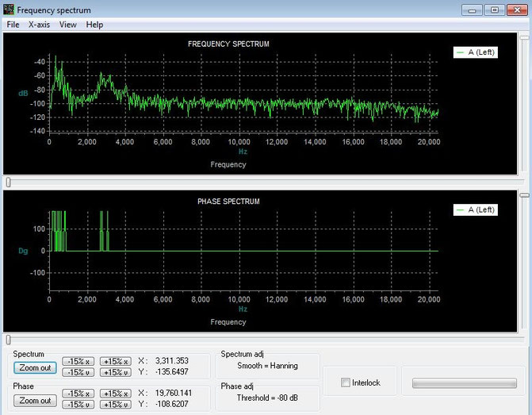Click the progress bar at bottom right

click(465, 383)
